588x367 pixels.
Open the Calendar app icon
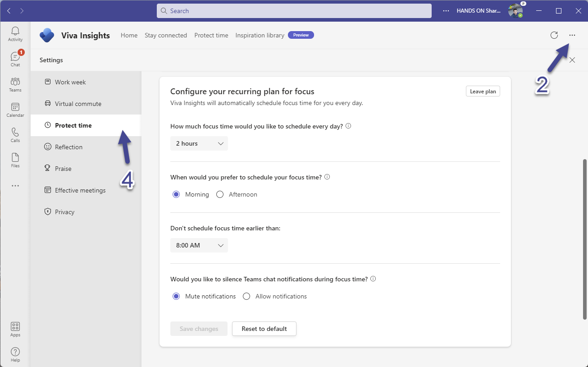click(15, 109)
